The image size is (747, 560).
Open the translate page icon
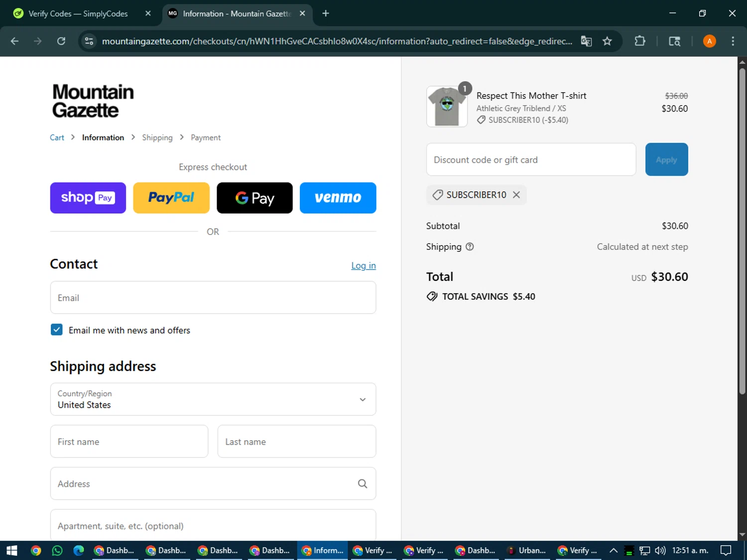586,41
